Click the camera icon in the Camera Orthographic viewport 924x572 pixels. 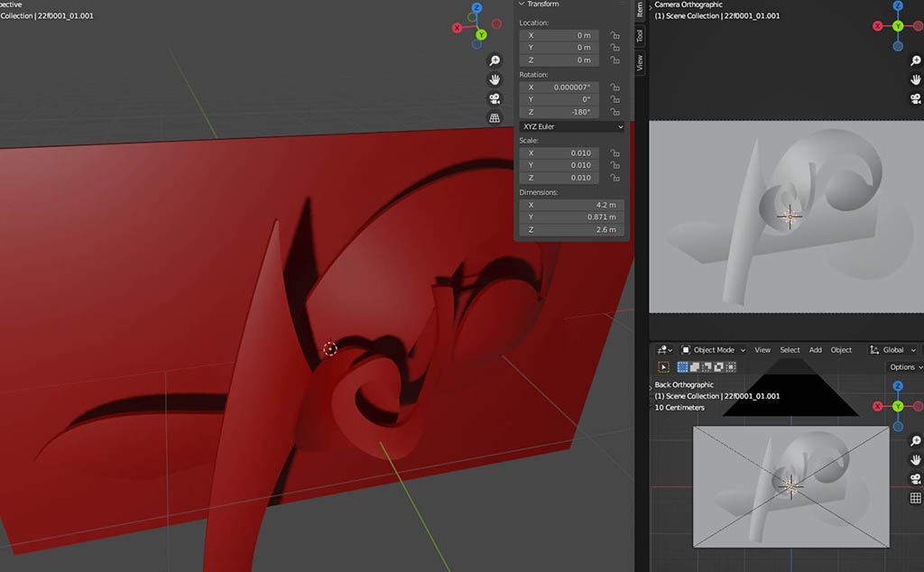(915, 98)
